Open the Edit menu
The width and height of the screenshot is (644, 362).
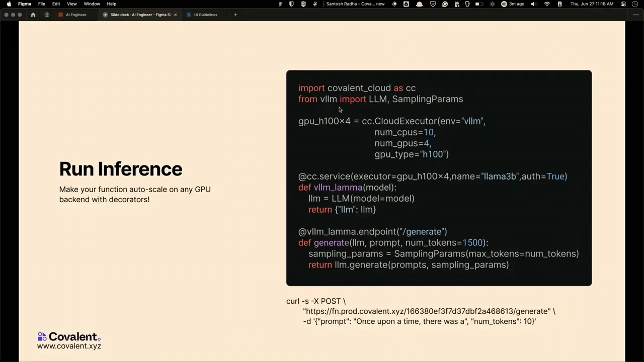point(56,4)
